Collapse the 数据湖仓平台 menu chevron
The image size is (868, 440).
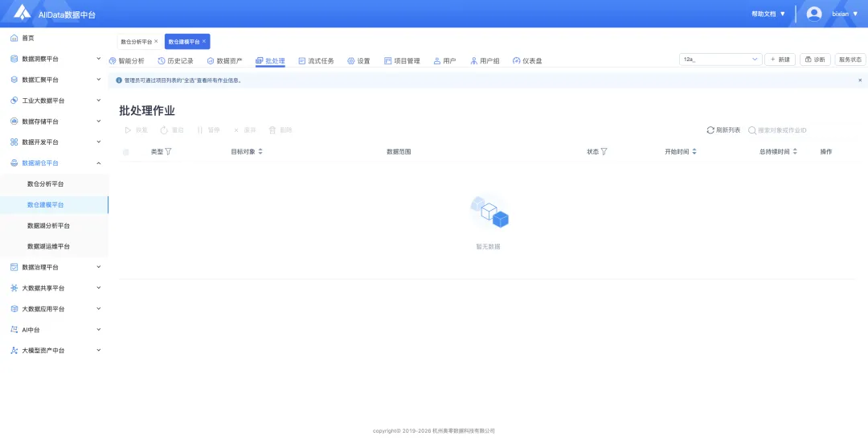99,163
